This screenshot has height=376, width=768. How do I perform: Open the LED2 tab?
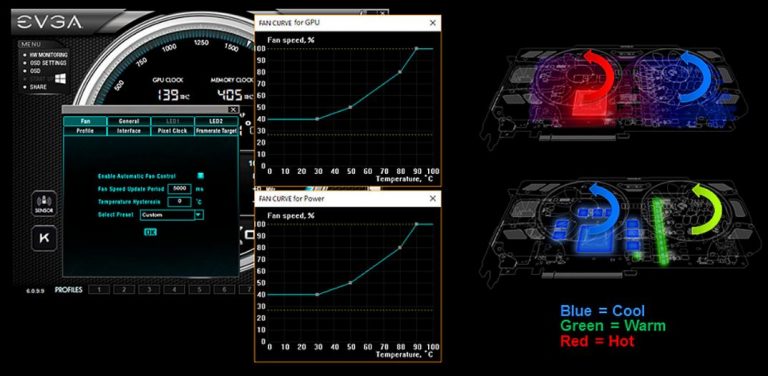(216, 121)
